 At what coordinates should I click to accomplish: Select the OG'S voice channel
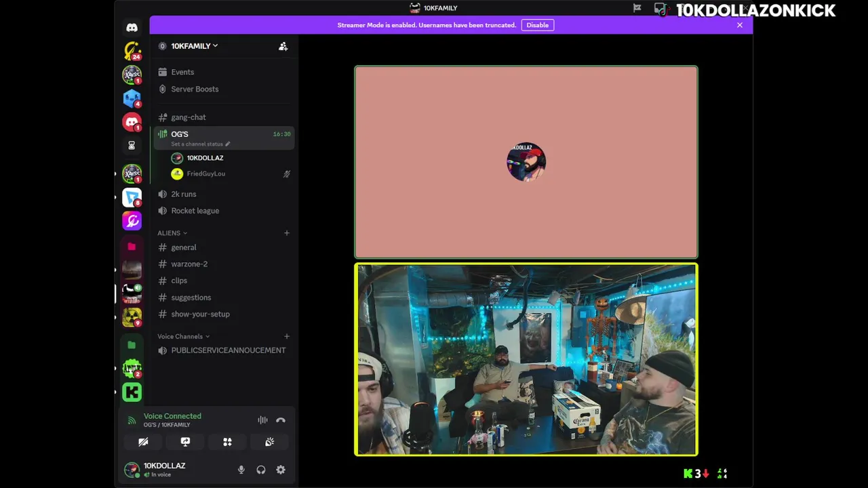(x=224, y=138)
